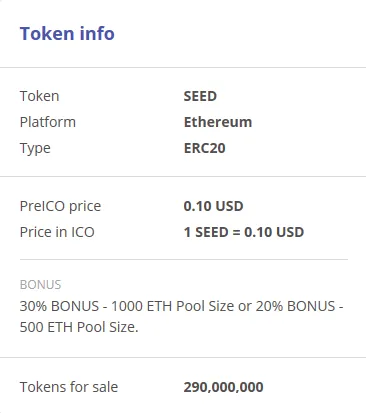The height and width of the screenshot is (413, 366).
Task: Click the divider under Token info heading
Action: 183,67
